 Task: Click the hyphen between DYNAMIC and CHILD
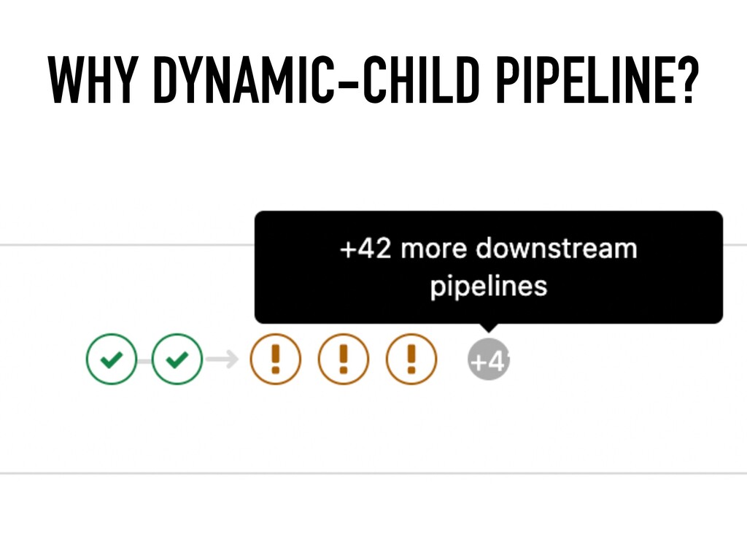[x=349, y=82]
